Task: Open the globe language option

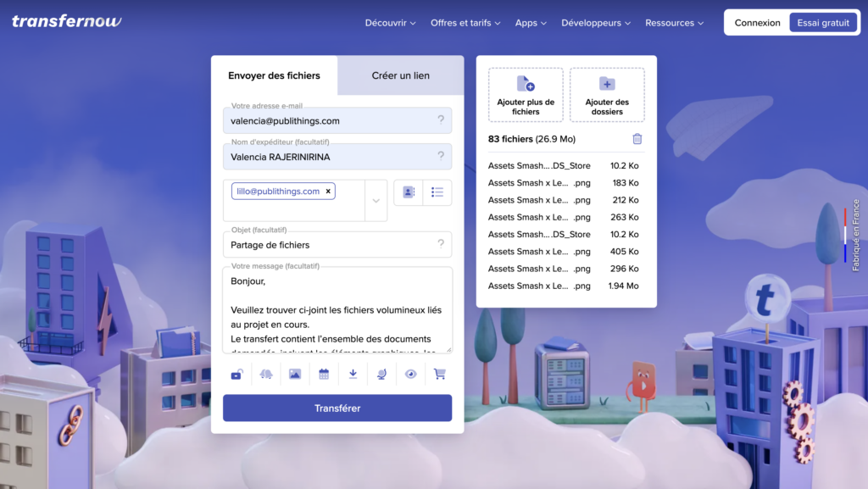Action: point(381,375)
